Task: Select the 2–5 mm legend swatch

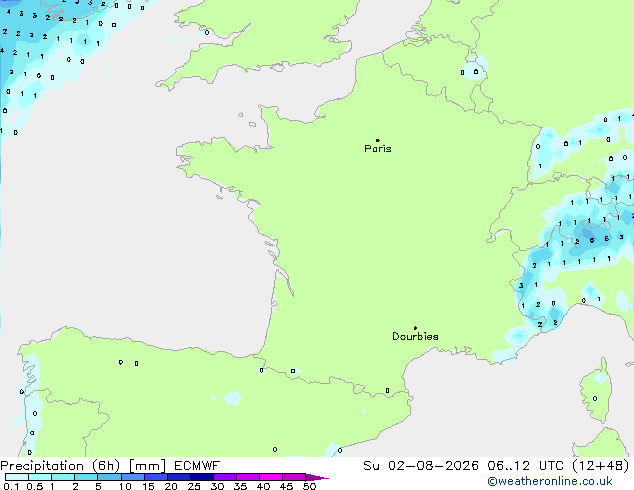Action: pyautogui.click(x=86, y=477)
